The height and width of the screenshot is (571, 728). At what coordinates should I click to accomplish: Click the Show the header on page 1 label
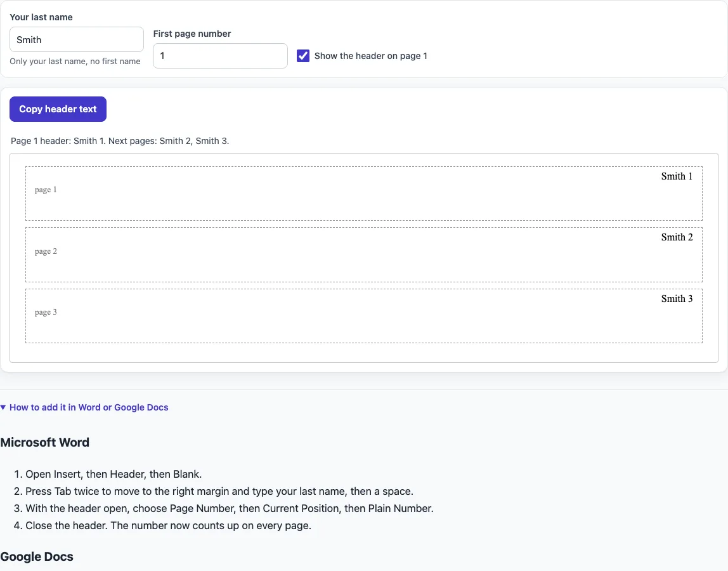[370, 56]
